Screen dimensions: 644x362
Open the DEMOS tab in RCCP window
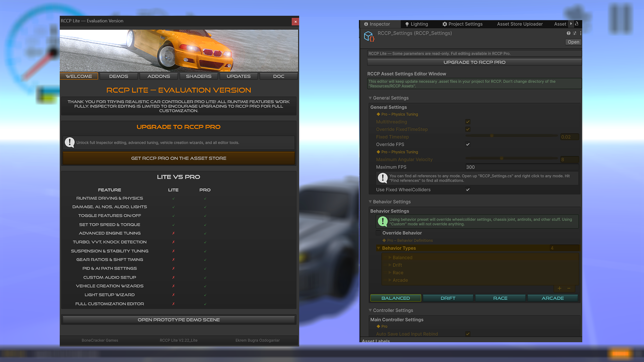(x=119, y=76)
